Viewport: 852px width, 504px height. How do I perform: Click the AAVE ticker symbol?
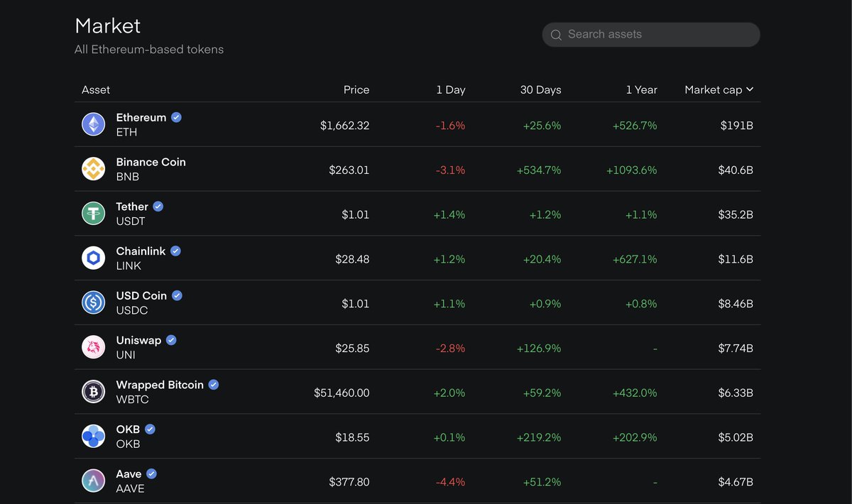pyautogui.click(x=131, y=488)
